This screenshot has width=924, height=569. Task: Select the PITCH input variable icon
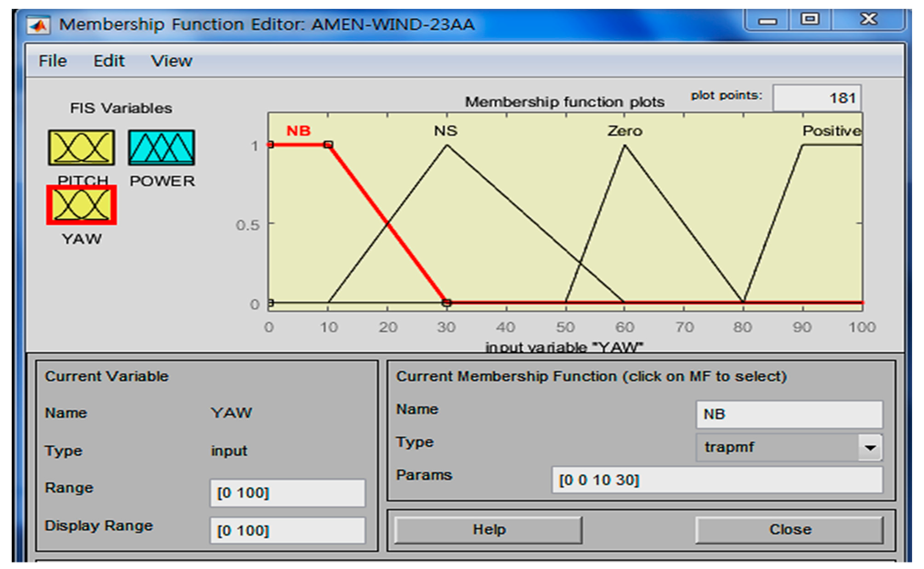[81, 148]
